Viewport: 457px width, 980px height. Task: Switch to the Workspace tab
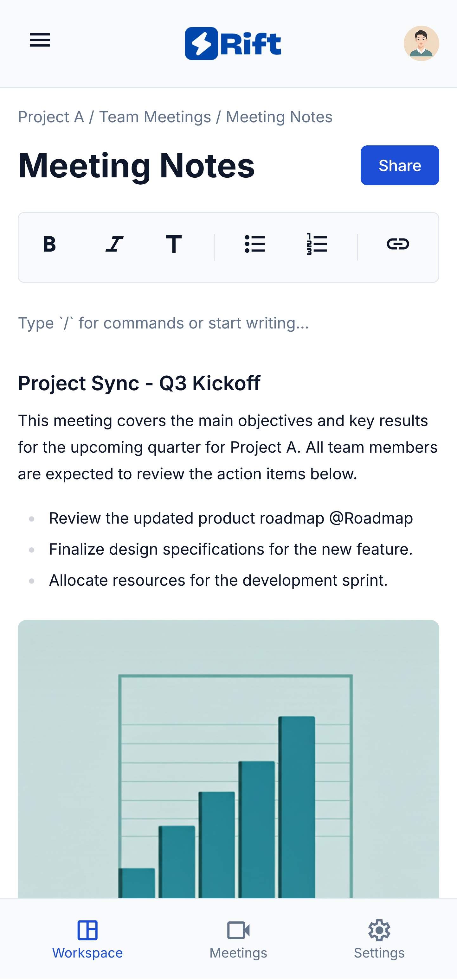point(87,939)
